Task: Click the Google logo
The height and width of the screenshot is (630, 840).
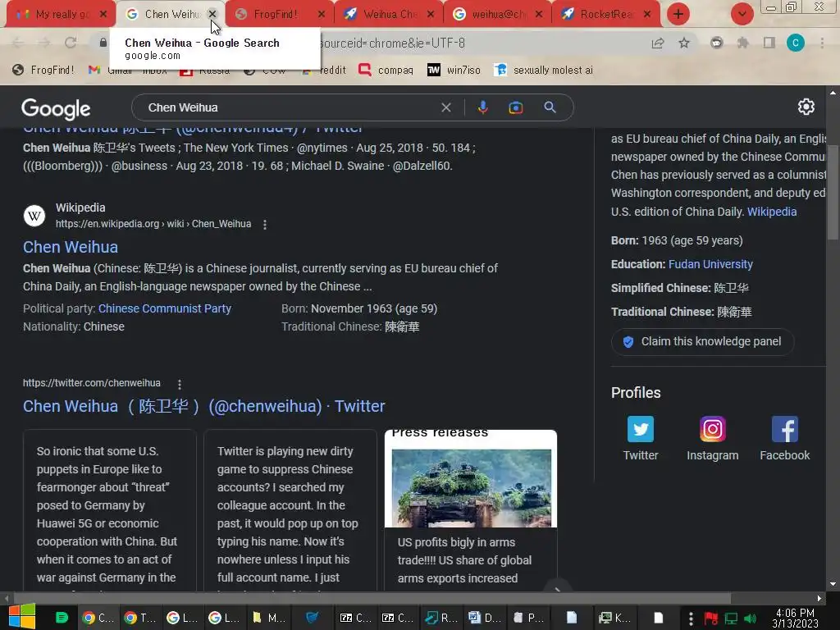Action: coord(56,108)
